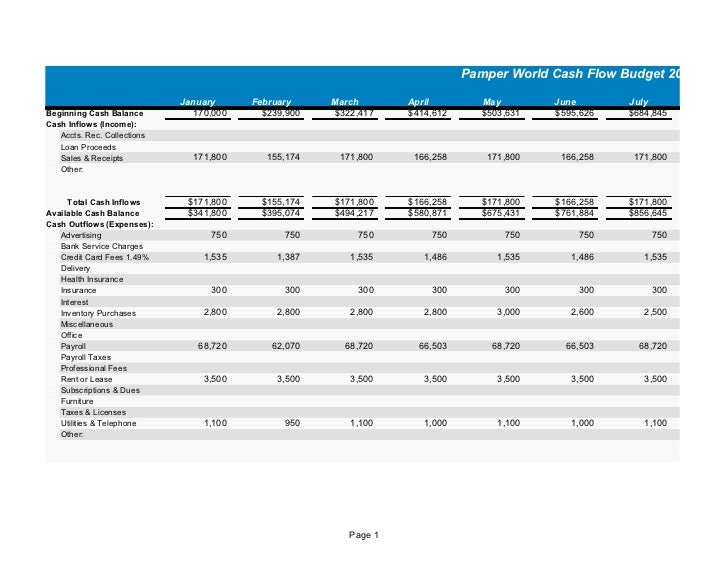The image size is (728, 563).
Task: Click the 'Cash Inflows (Income):' heading
Action: coord(91,124)
